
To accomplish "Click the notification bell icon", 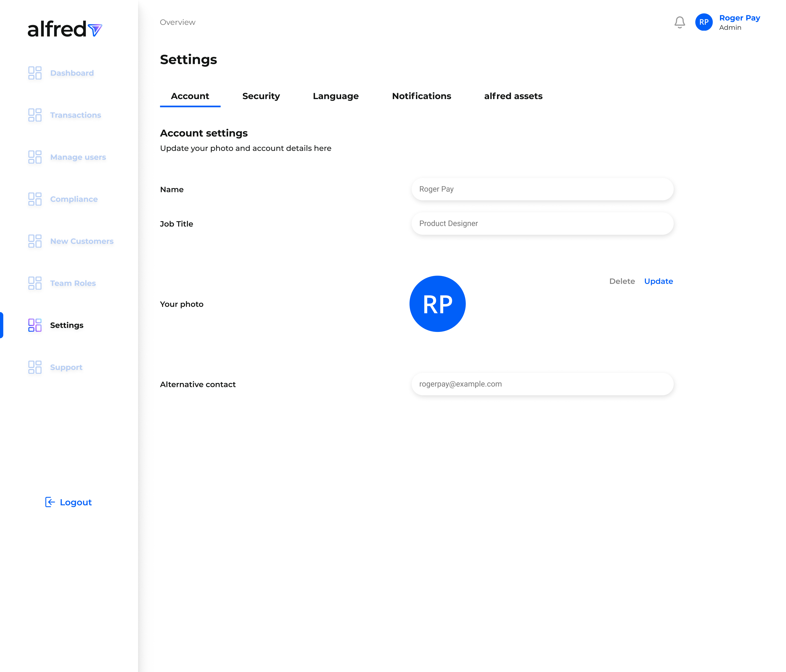I will pyautogui.click(x=679, y=22).
